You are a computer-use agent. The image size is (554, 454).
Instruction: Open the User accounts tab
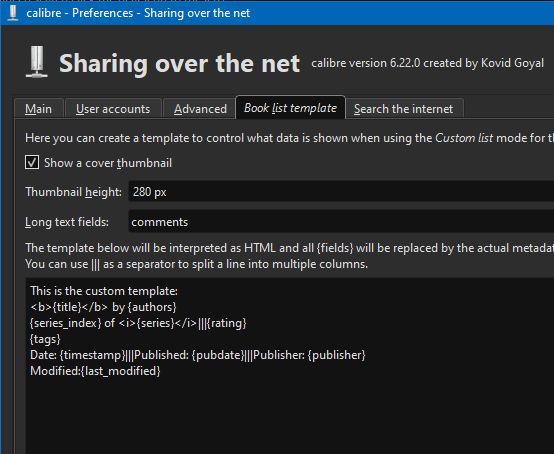113,108
